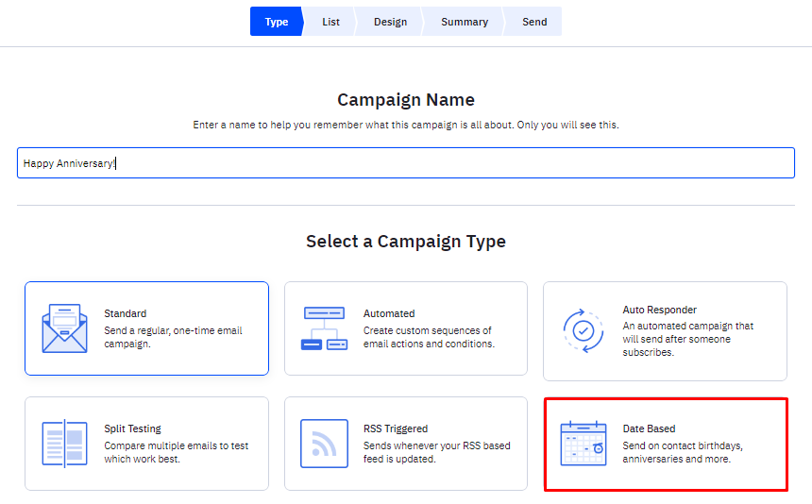Jump to the Summary step

(x=465, y=22)
